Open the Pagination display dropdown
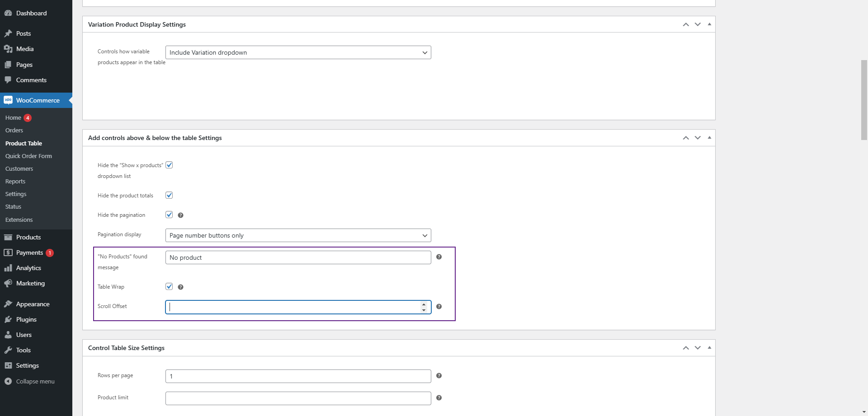This screenshot has height=416, width=868. coord(298,235)
